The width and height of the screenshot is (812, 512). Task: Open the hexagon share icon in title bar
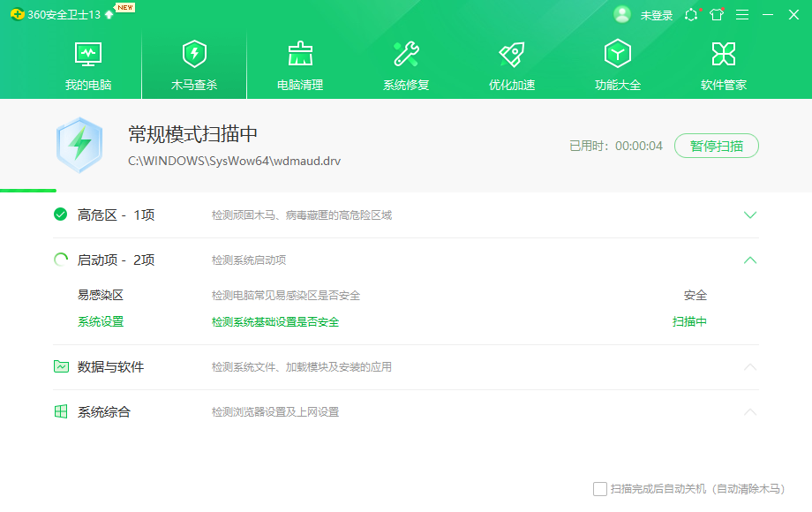(x=691, y=15)
